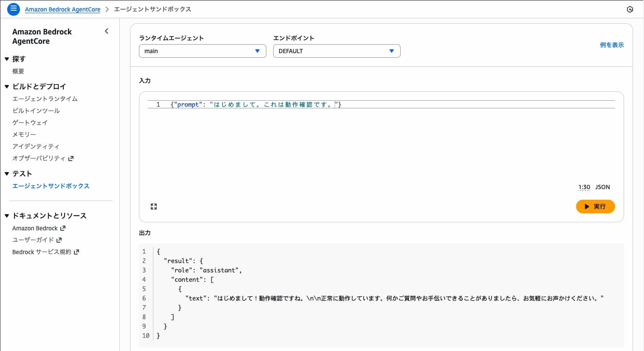This screenshot has height=351, width=644.
Task: Open ゲートウェイ in the sidebar
Action: click(30, 122)
